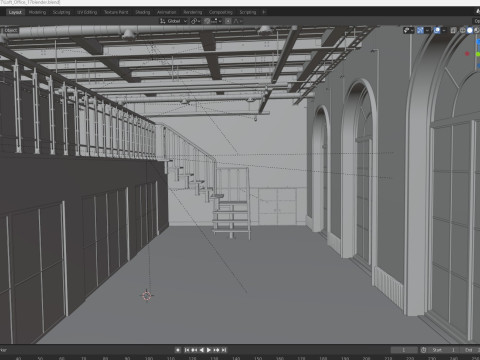Open proportional editing falloff dropdown
480x360 pixels.
click(237, 21)
